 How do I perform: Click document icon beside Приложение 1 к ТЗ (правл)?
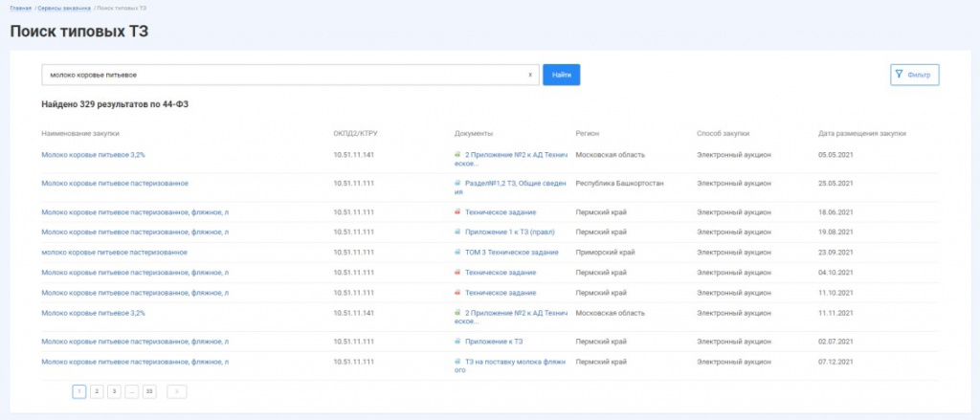coord(457,232)
